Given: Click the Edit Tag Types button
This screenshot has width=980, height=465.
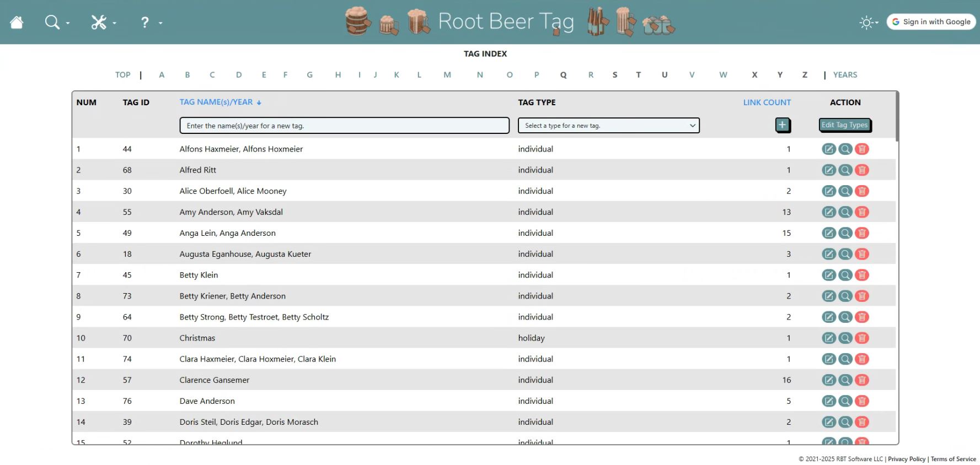Looking at the screenshot, I should pos(844,125).
